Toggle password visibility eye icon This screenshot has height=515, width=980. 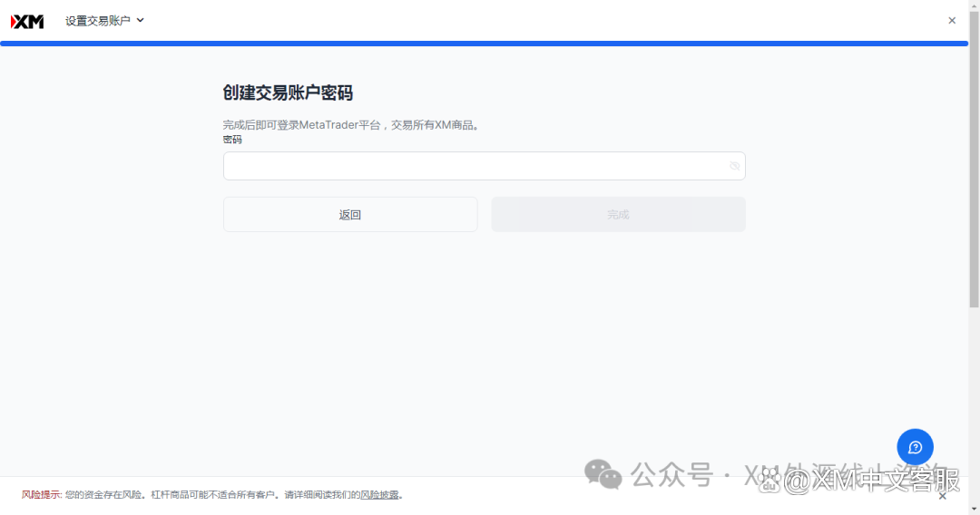(x=734, y=166)
